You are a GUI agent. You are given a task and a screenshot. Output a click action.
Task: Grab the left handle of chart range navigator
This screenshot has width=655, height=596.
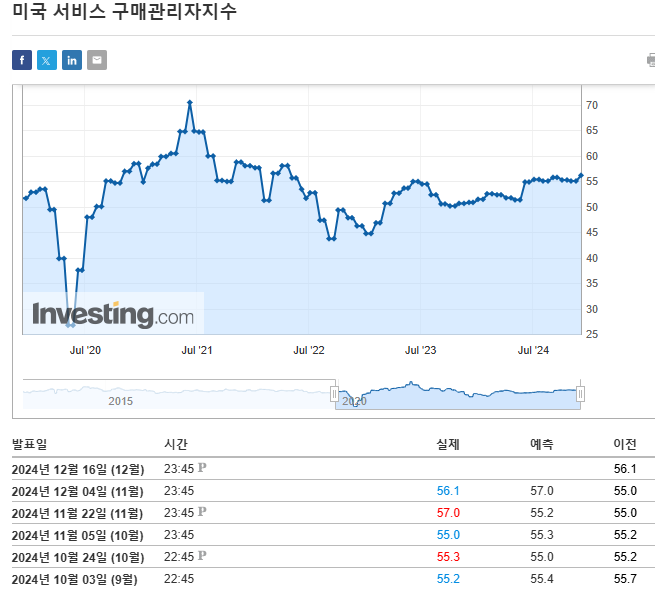336,395
